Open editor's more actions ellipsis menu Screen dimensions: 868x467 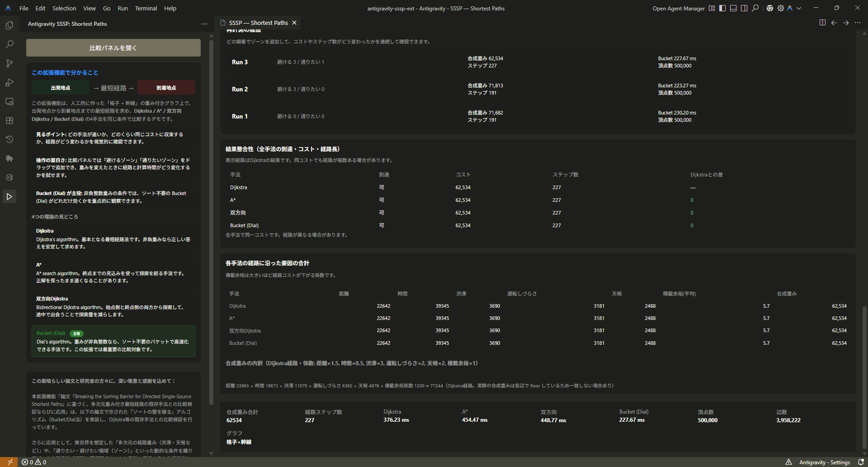(x=858, y=23)
